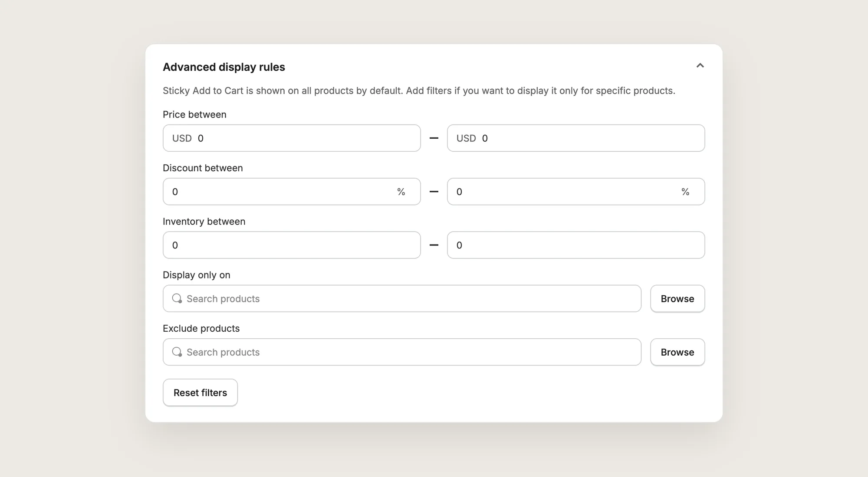Image resolution: width=868 pixels, height=477 pixels.
Task: Click the Discount between label
Action: pos(203,168)
